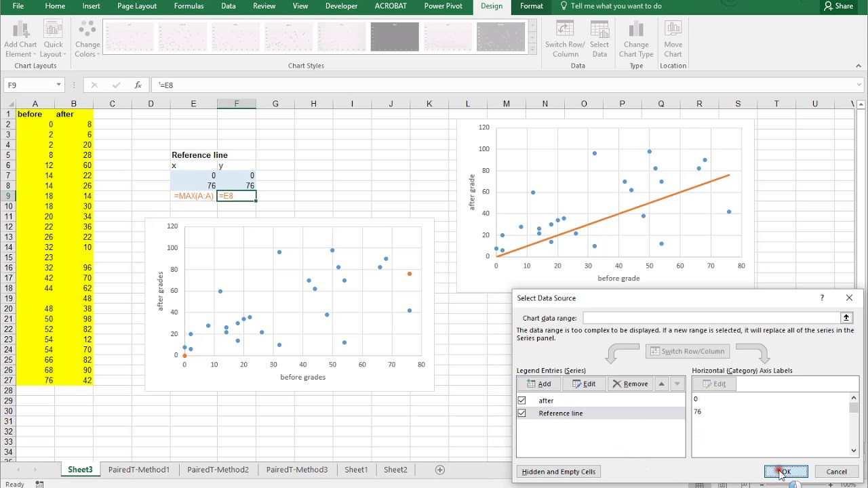The height and width of the screenshot is (488, 868).
Task: Click the Chart data range field
Action: tap(711, 318)
